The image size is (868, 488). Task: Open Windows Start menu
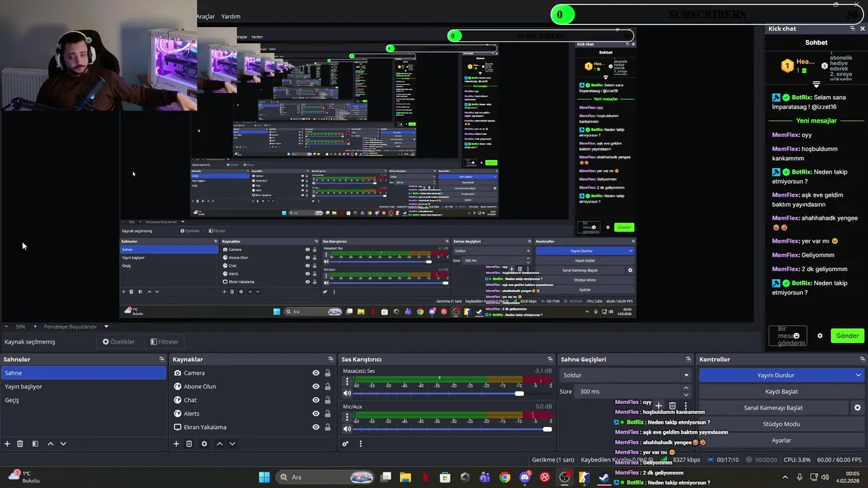tap(264, 477)
